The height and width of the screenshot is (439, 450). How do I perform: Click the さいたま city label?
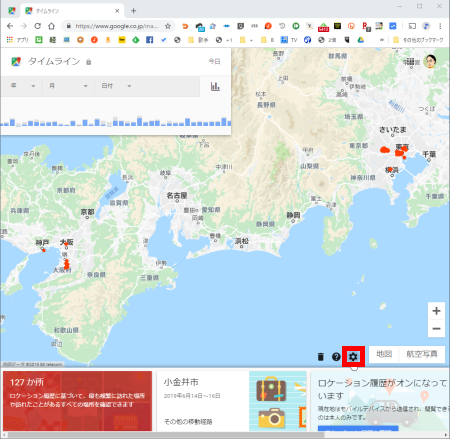tap(393, 130)
